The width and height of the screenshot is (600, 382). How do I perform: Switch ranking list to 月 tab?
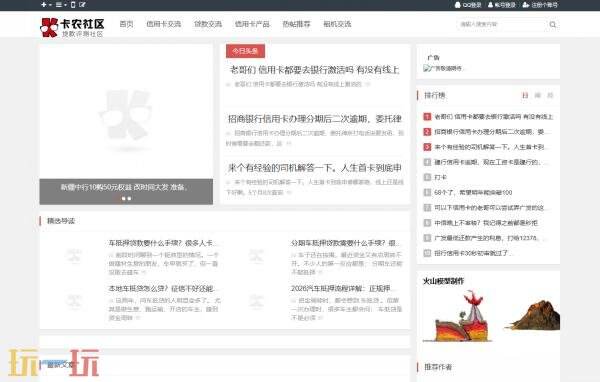550,95
